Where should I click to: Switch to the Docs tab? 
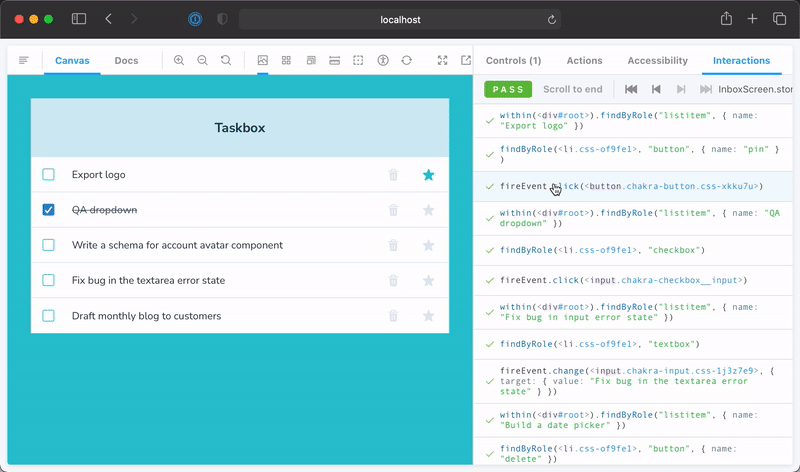[126, 60]
